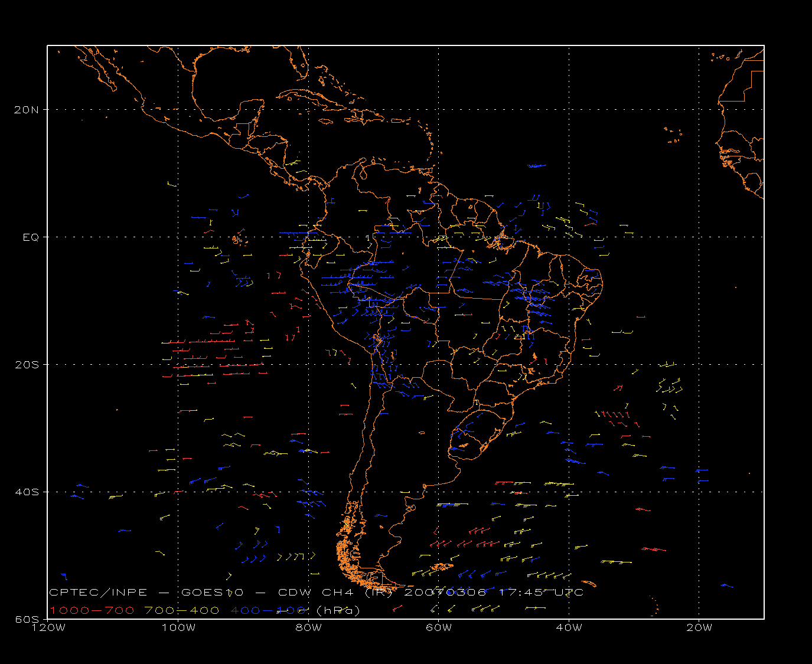The image size is (812, 664).
Task: Click the EQ equator axis label
Action: pyautogui.click(x=31, y=237)
